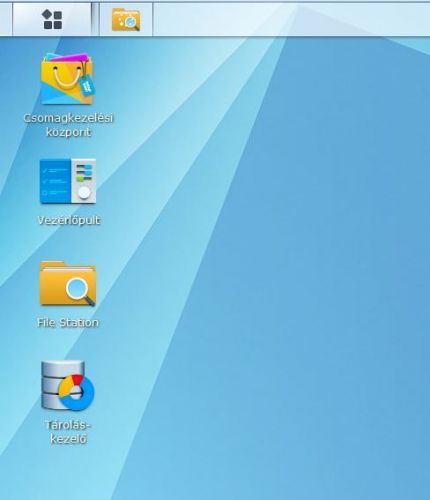Open Csomagkezelési központ shopping bag icon
This screenshot has height=500, width=430.
(68, 79)
